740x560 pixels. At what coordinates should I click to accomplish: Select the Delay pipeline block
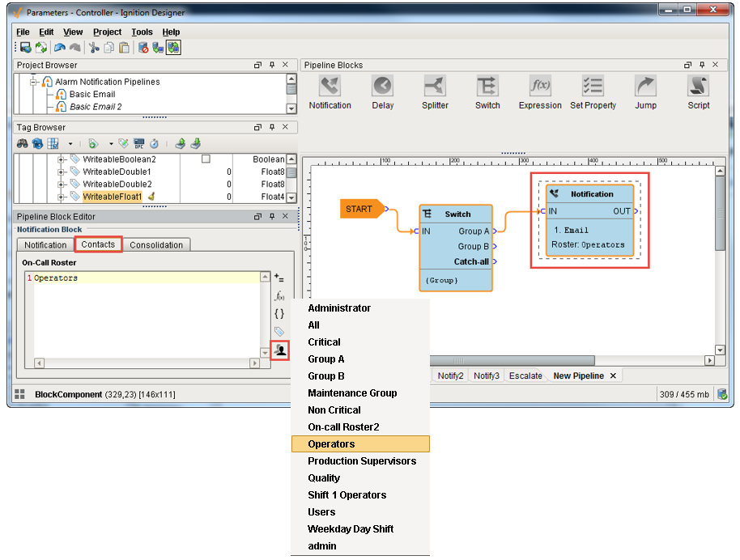[382, 93]
